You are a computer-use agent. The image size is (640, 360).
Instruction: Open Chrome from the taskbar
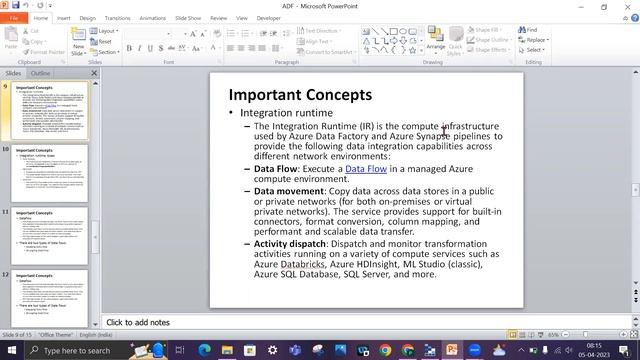click(x=385, y=350)
